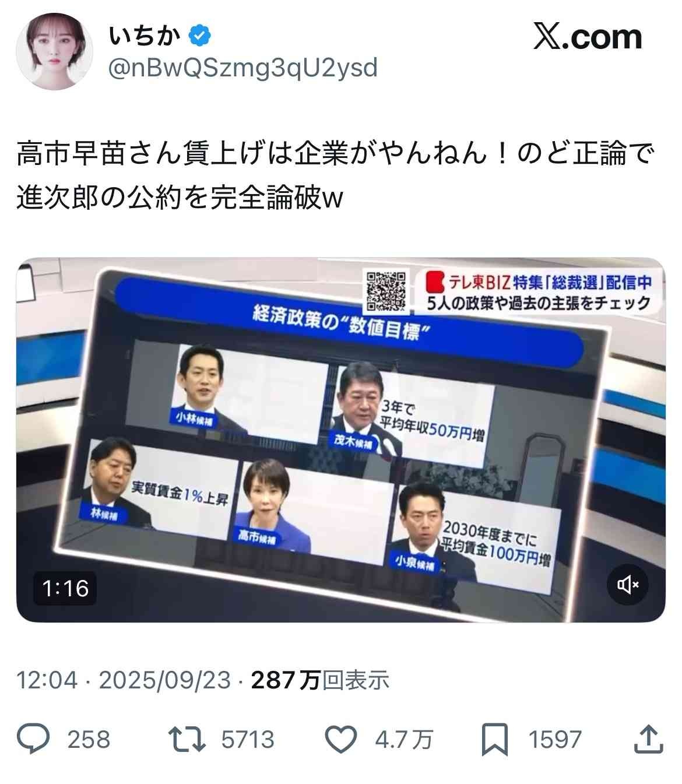Open the 12:04 · 2025/09/23 timestamp
682x784 pixels.
124,680
